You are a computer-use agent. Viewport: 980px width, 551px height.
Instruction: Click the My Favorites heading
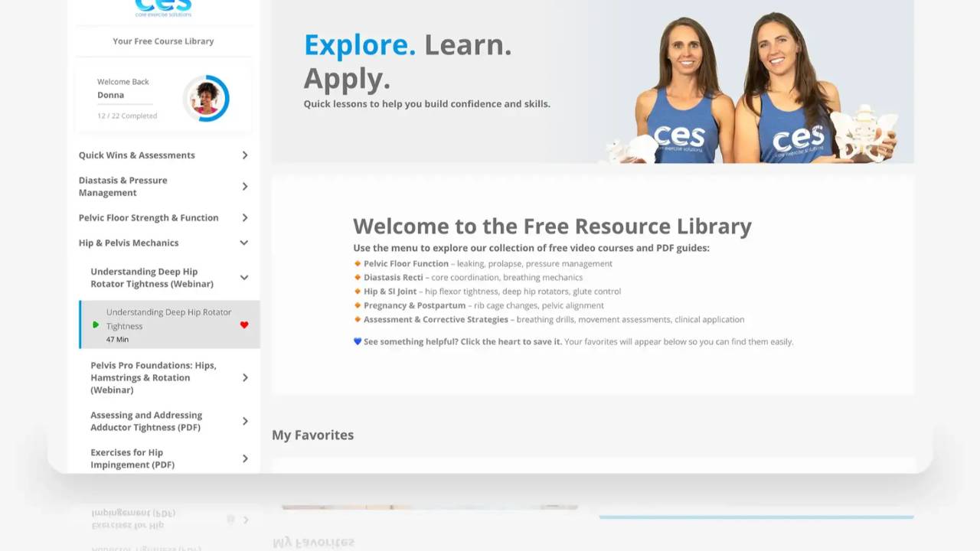[x=312, y=435]
